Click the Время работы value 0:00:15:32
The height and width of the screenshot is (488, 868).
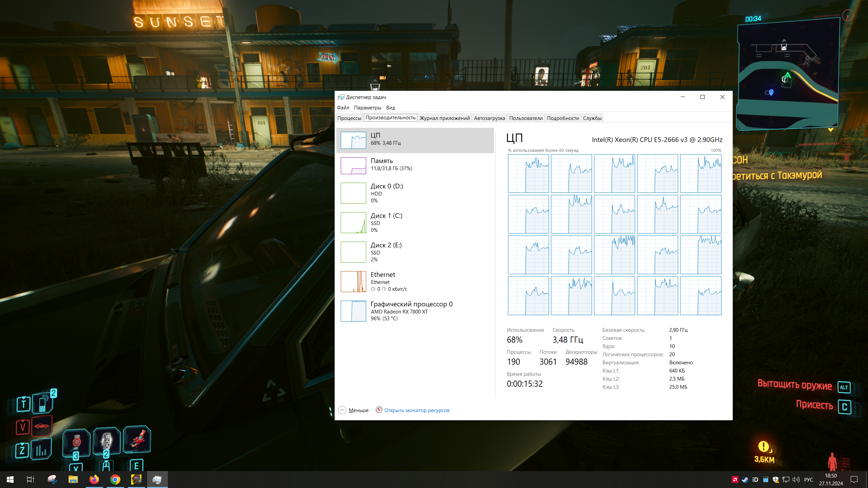coord(525,384)
